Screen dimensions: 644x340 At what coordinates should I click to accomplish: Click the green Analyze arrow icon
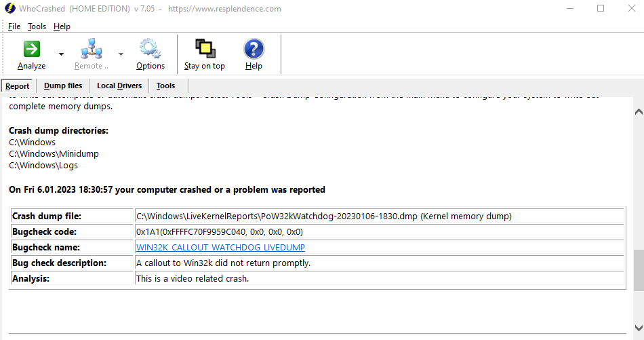[31, 49]
